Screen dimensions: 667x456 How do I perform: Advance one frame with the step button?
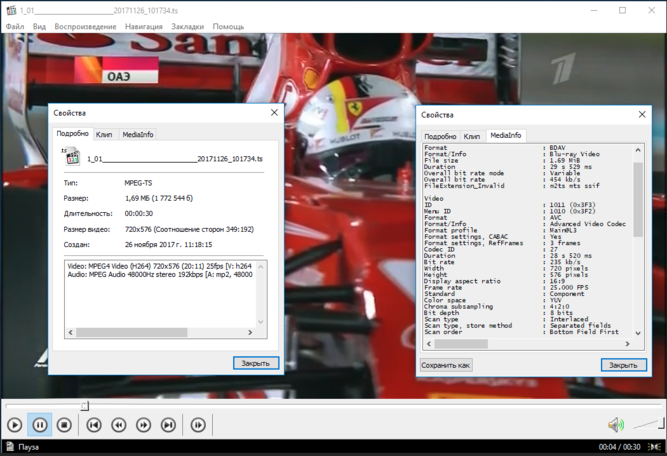pyautogui.click(x=198, y=425)
